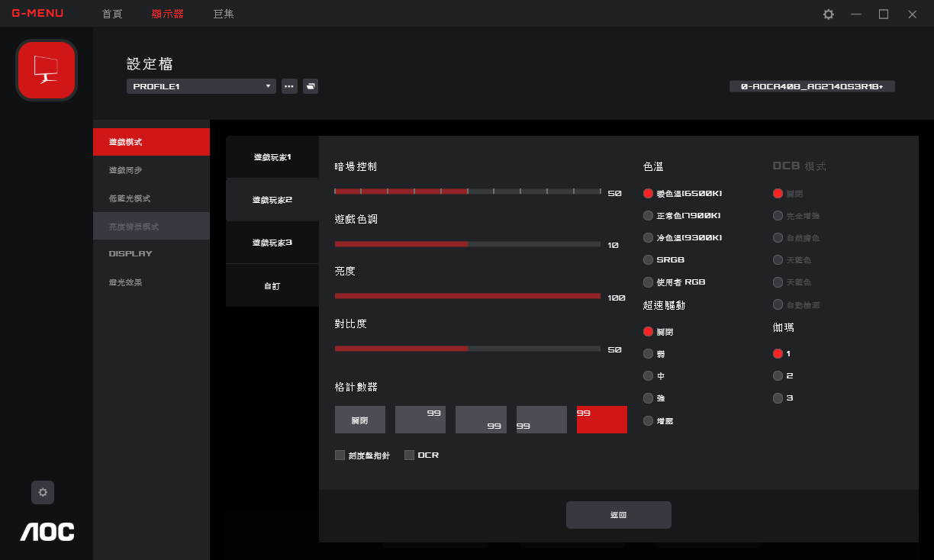Place frame counter at top-right 99 tile
The height and width of the screenshot is (560, 934).
(x=420, y=420)
